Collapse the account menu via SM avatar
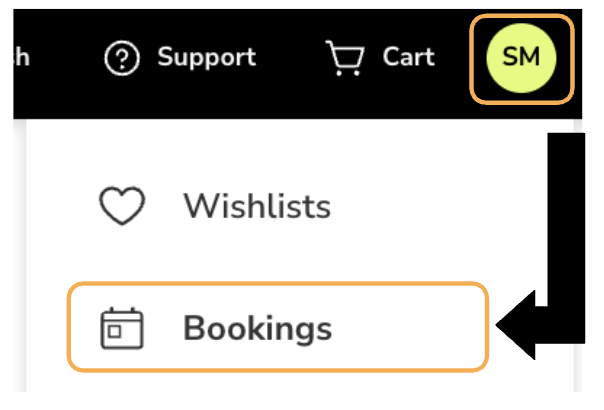Image resolution: width=604 pixels, height=410 pixels. pyautogui.click(x=521, y=58)
